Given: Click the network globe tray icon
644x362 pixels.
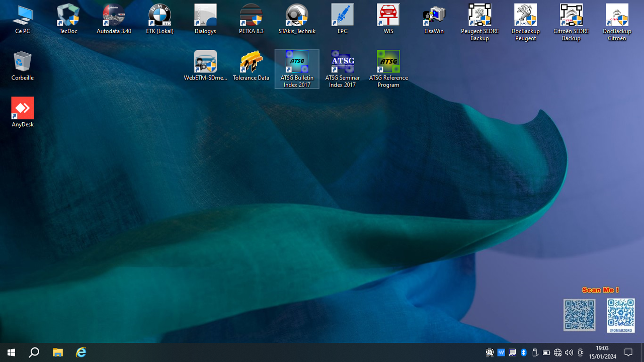Looking at the screenshot, I should 557,353.
